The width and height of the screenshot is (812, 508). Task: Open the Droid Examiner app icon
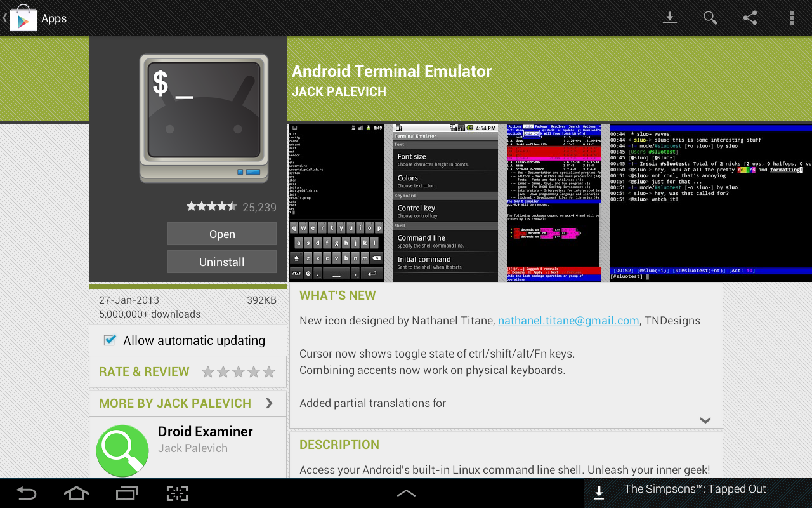pos(122,450)
